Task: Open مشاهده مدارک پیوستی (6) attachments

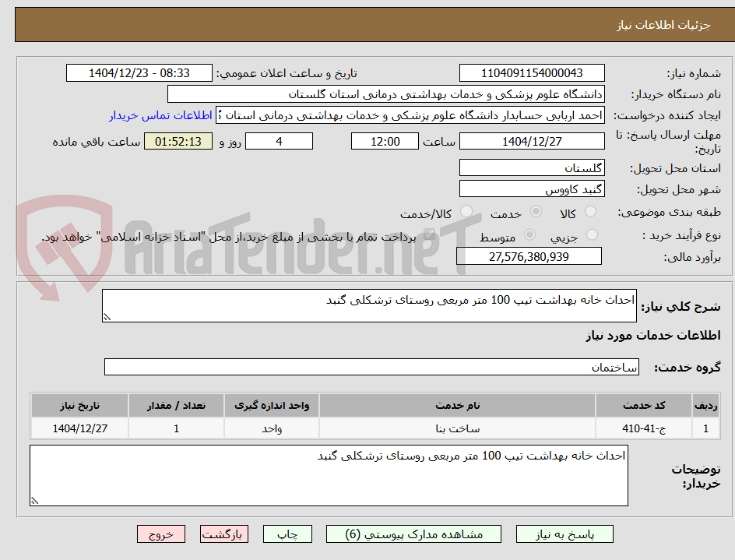Action: pos(413,534)
